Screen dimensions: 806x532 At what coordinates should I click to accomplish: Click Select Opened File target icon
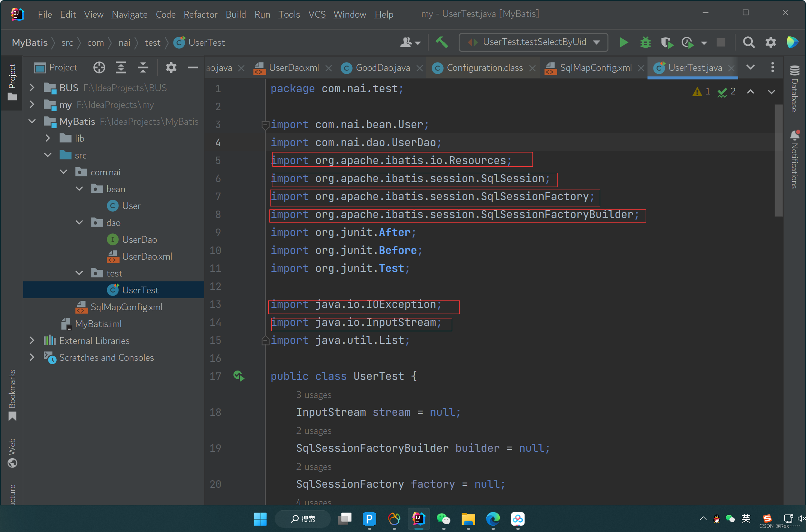pyautogui.click(x=99, y=67)
